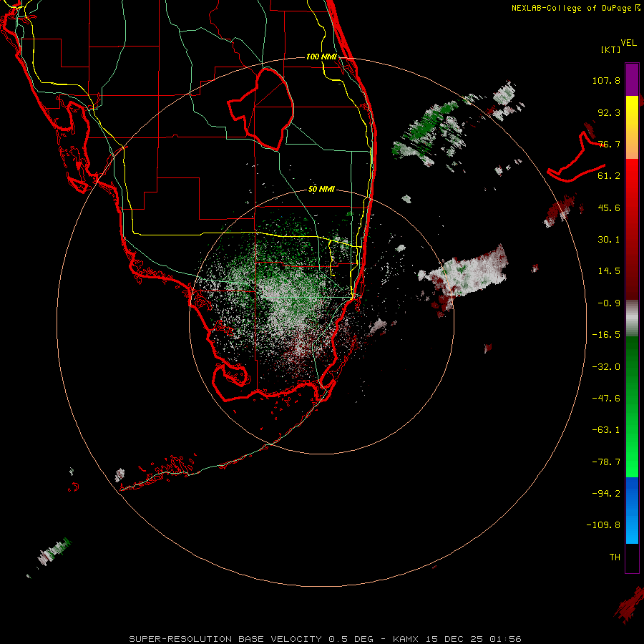The width and height of the screenshot is (644, 644).
Task: Click the 92.3 value on velocity scale
Action: (x=609, y=112)
